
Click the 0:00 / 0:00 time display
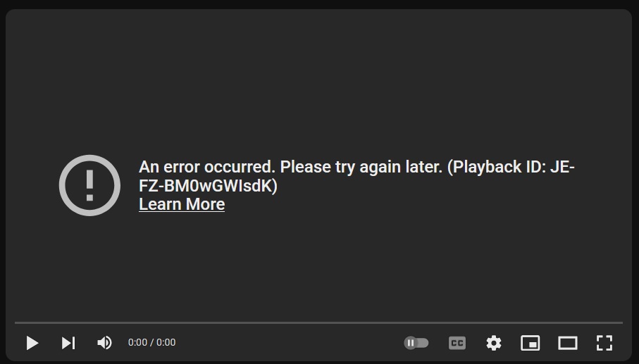(151, 342)
